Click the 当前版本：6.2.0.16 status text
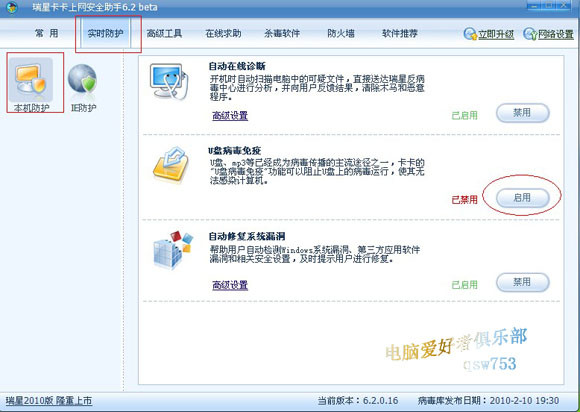 point(358,401)
